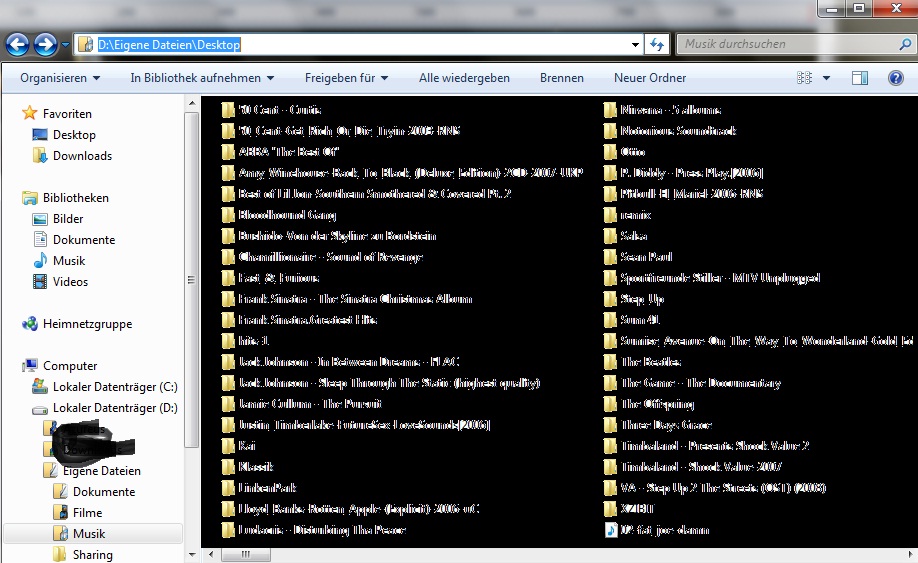Click navigation pane scroll up arrow
918x563 pixels.
pos(191,104)
